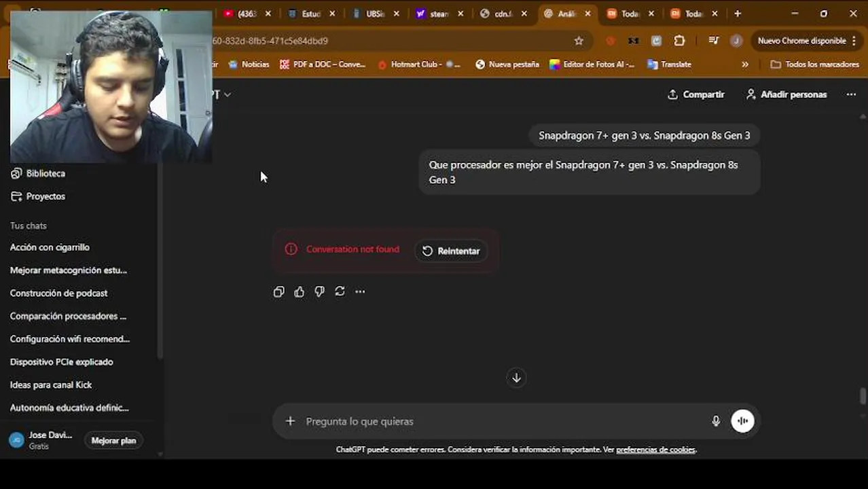Close the YouTube (436) tab
This screenshot has height=489, width=868.
coord(268,14)
